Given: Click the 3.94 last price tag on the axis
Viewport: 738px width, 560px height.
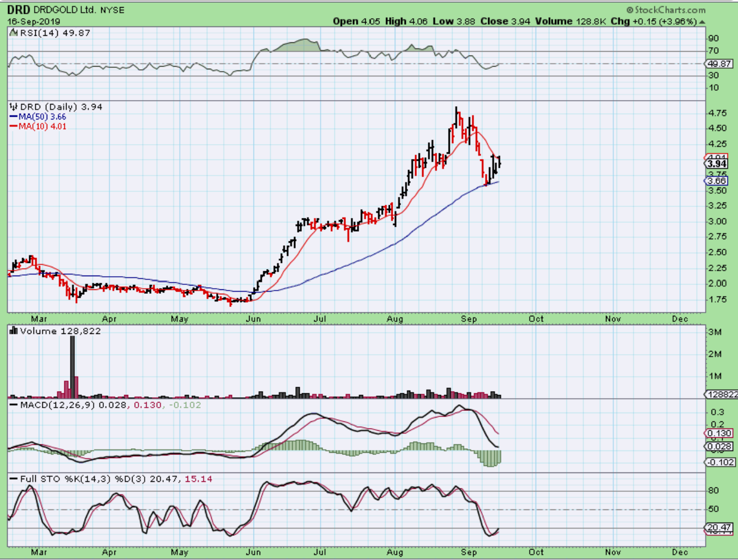Looking at the screenshot, I should click(x=717, y=164).
